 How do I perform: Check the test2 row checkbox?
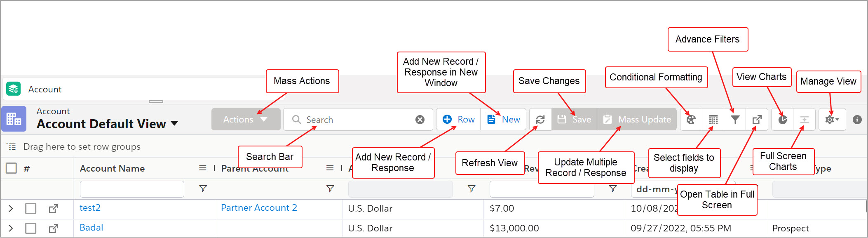pyautogui.click(x=30, y=209)
